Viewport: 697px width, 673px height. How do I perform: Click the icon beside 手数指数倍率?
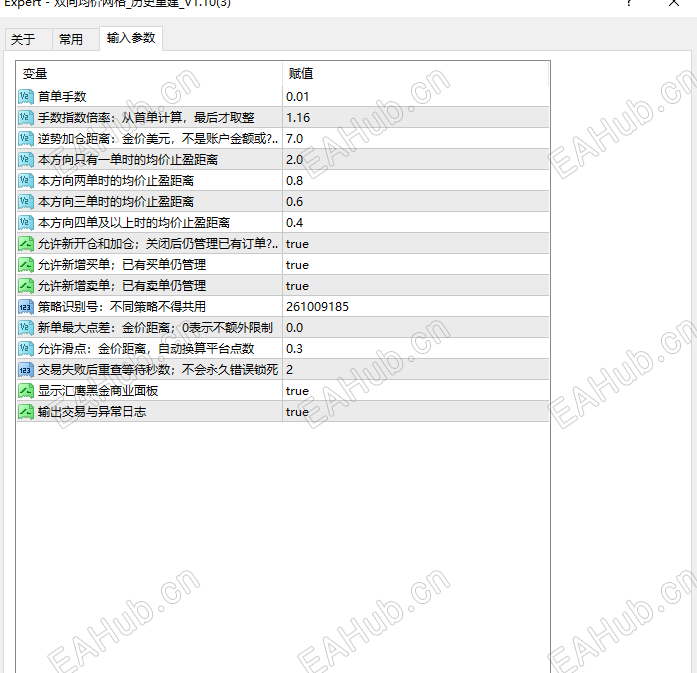26,117
